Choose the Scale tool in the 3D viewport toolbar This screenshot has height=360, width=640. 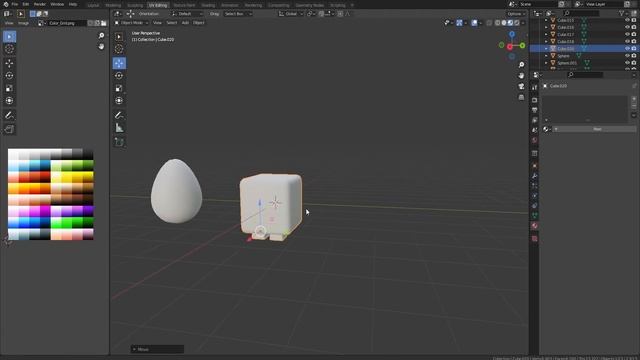pos(119,88)
